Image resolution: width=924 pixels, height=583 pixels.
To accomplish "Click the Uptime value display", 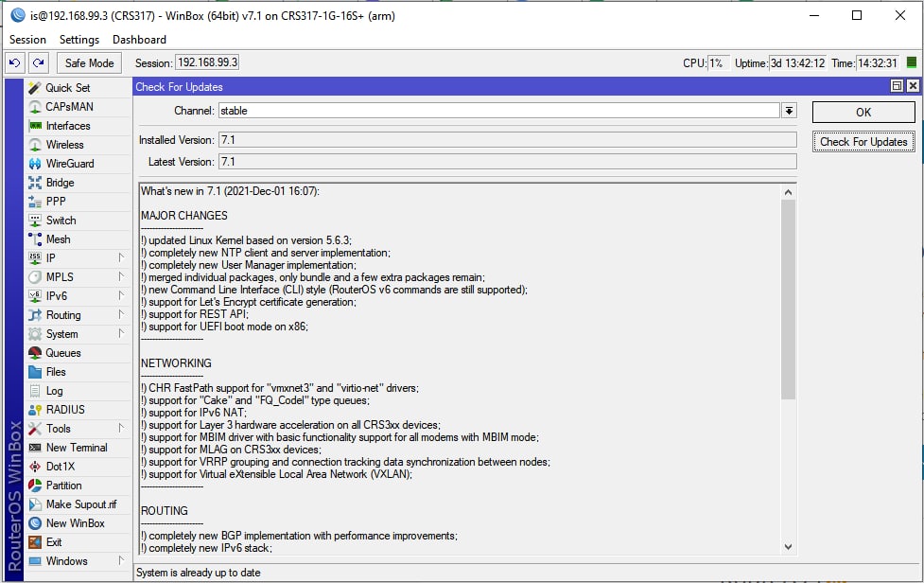I will [x=798, y=63].
